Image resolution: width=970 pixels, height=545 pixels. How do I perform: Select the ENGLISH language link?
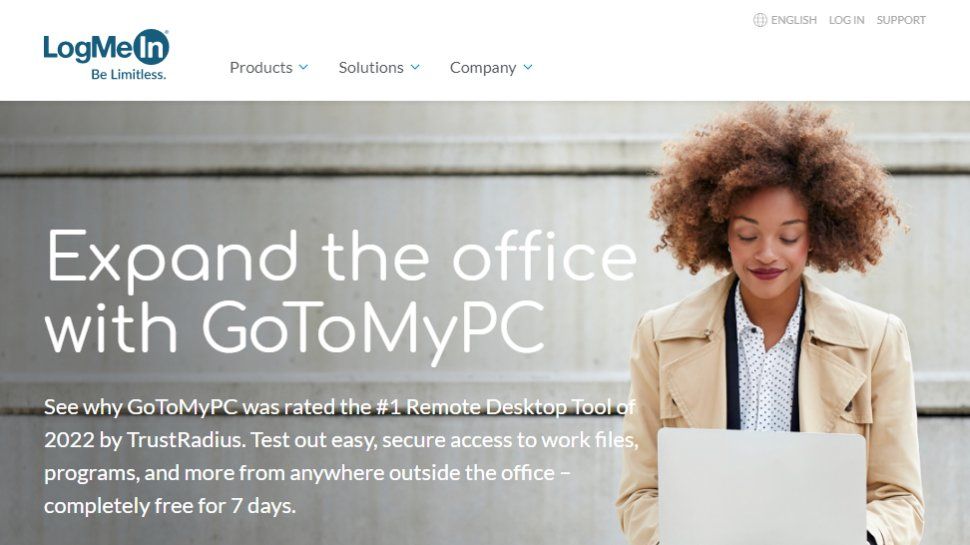794,20
